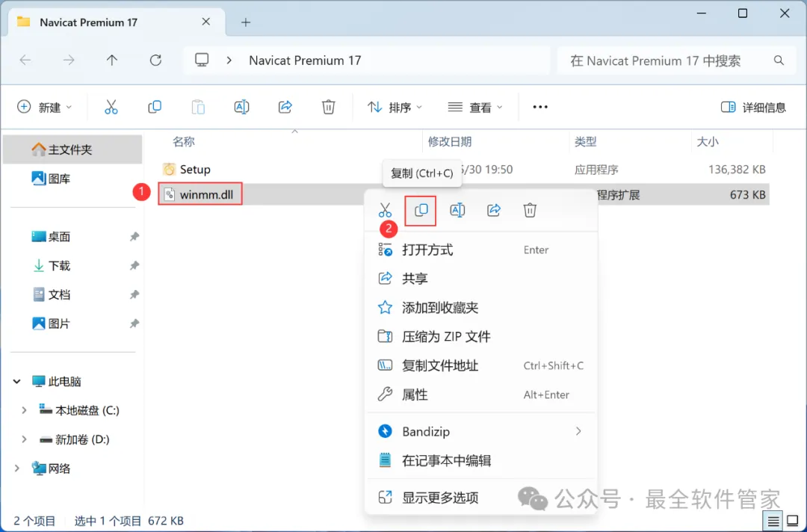Choose 在记事本中编辑
The height and width of the screenshot is (532, 807).
(480, 460)
